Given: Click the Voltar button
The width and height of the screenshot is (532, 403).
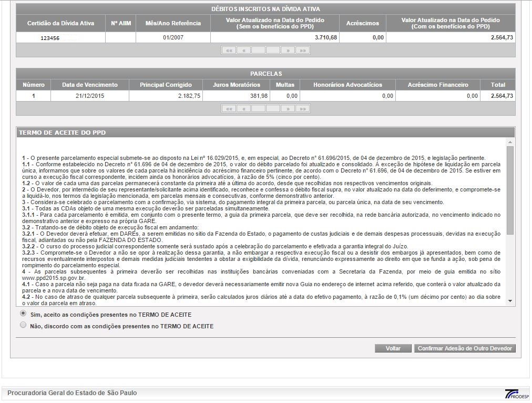Looking at the screenshot, I should [393, 348].
